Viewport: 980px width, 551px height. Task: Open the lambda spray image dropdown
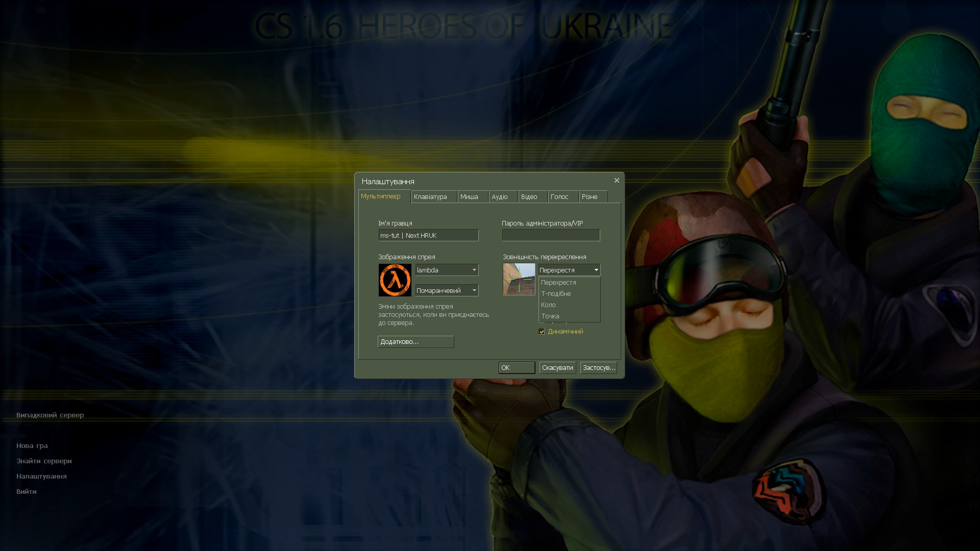447,270
